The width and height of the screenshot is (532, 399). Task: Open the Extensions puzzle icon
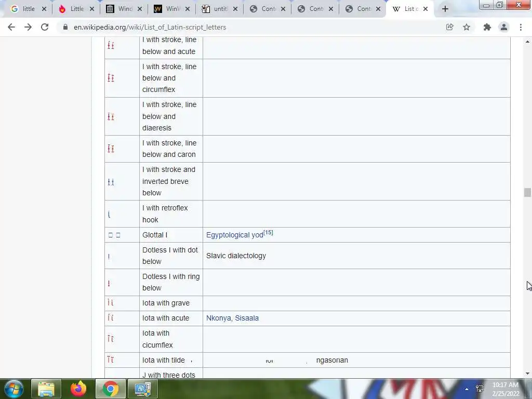coord(487,27)
